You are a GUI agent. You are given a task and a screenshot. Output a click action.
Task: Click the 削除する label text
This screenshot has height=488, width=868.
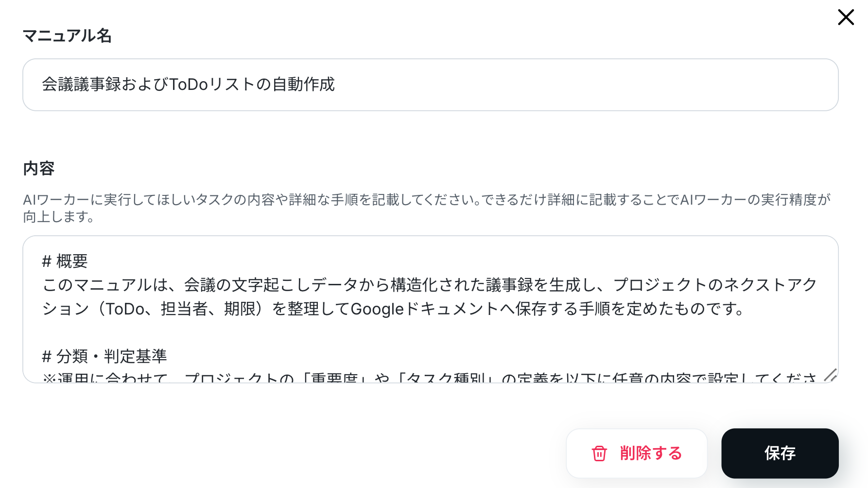[651, 453]
